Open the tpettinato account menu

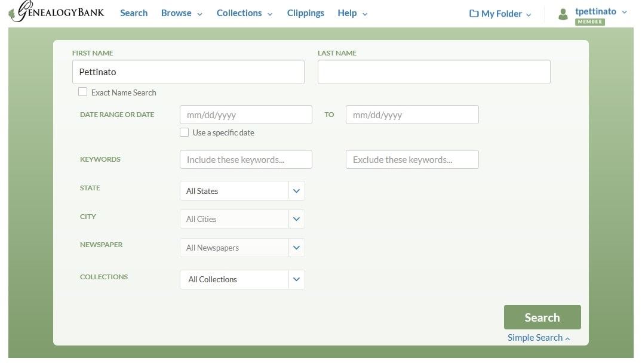coord(600,11)
